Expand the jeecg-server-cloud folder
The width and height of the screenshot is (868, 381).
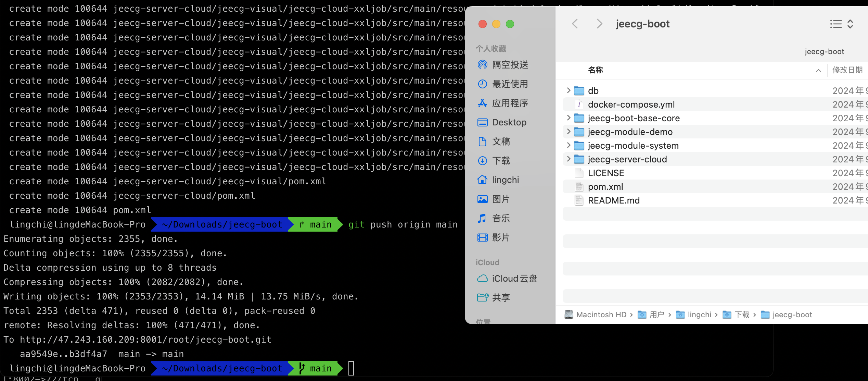point(568,159)
